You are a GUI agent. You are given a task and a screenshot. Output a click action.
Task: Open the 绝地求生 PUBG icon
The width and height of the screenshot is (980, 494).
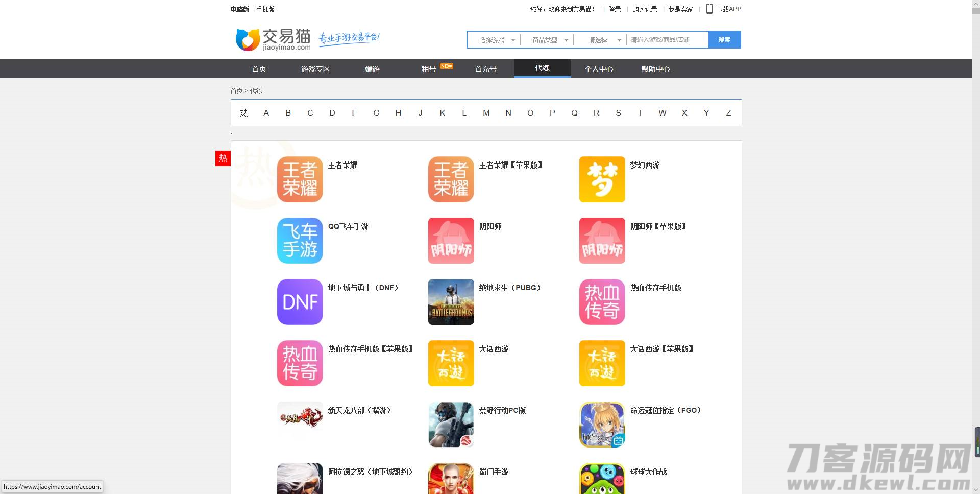click(x=451, y=302)
